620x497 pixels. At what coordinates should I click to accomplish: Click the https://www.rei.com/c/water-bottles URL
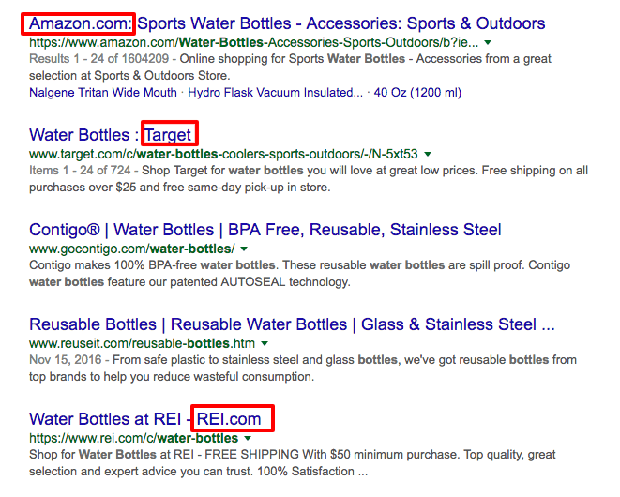[134, 438]
